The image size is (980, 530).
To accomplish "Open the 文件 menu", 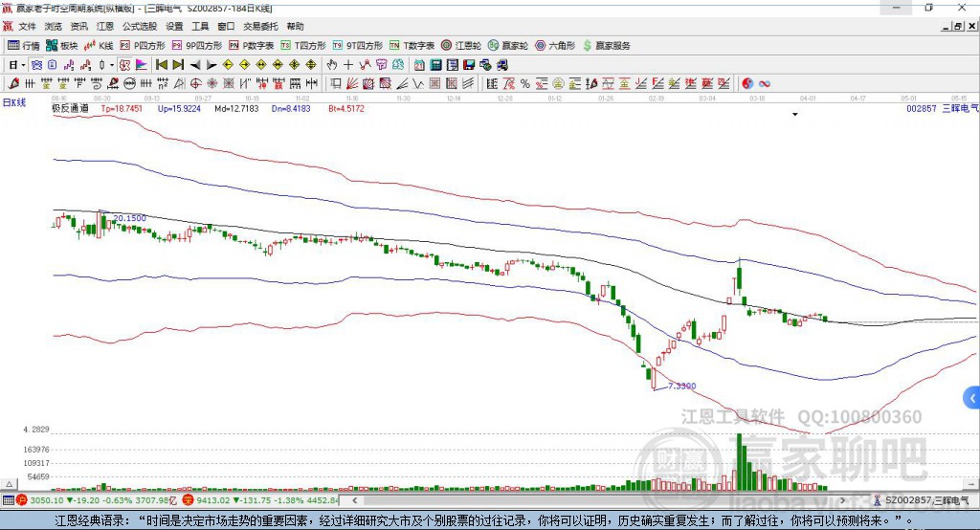I will [28, 26].
